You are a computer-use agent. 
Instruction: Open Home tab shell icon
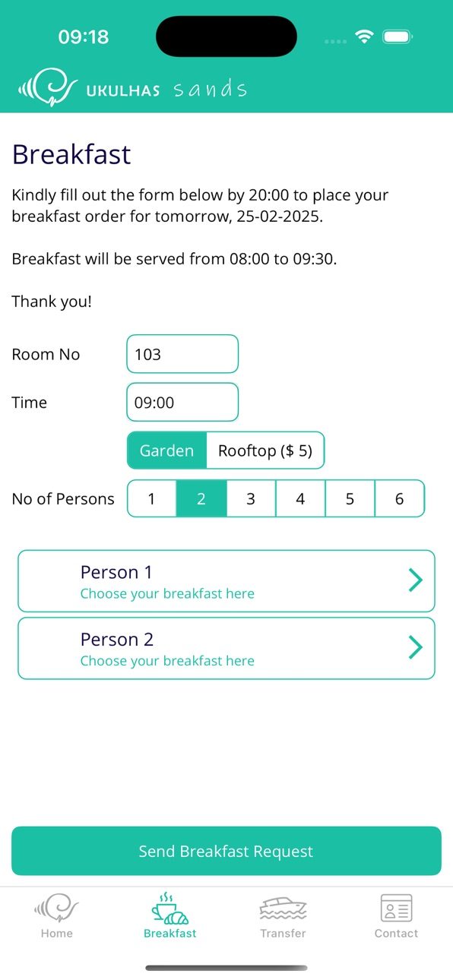point(57,909)
